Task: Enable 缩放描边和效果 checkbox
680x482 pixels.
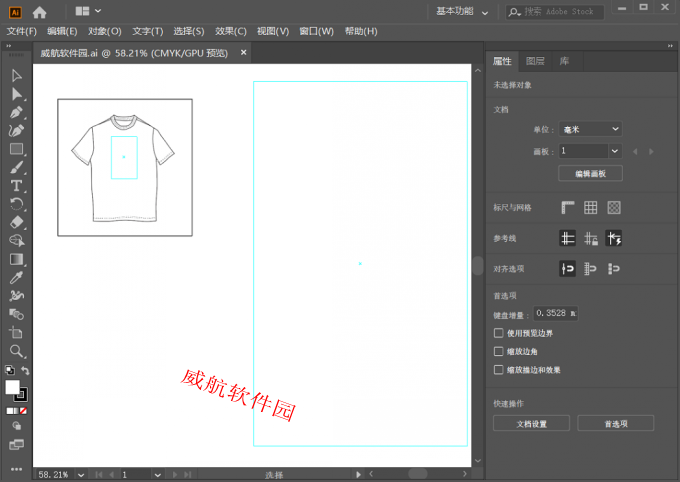Action: [x=499, y=370]
